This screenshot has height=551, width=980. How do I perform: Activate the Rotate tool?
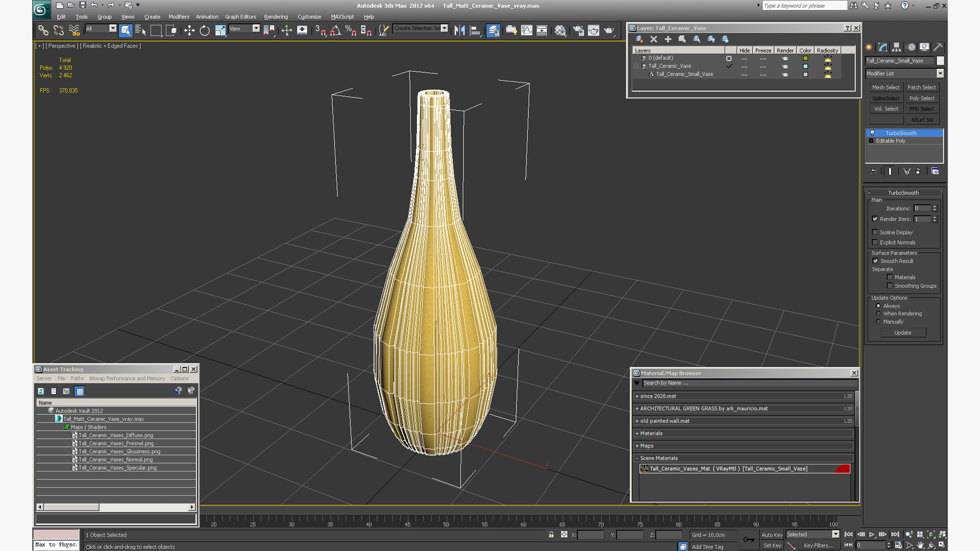(205, 31)
